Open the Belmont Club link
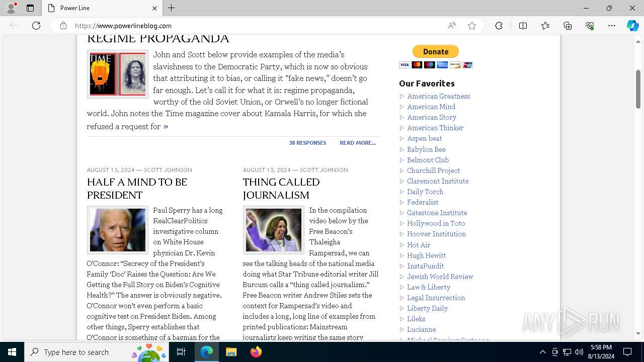The width and height of the screenshot is (644, 362). [x=428, y=160]
